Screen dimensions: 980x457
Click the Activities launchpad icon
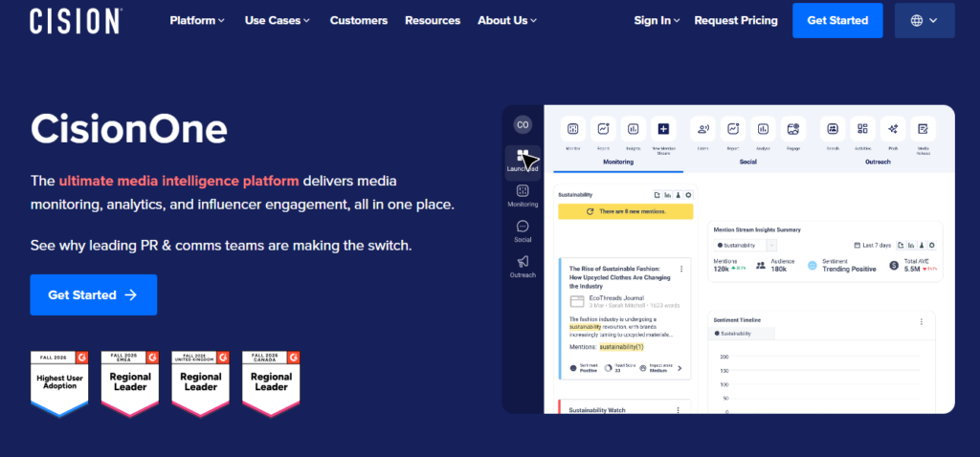point(862,129)
